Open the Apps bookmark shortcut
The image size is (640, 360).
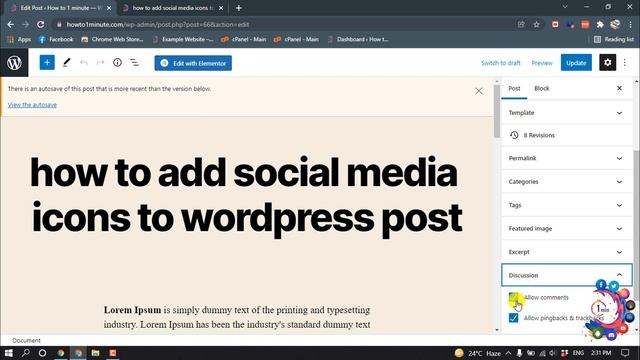(x=19, y=39)
